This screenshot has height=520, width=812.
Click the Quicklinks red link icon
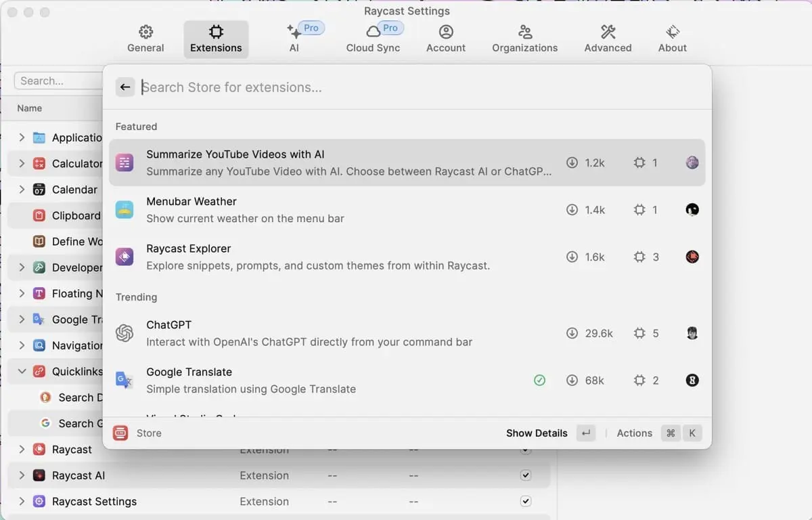pyautogui.click(x=39, y=372)
